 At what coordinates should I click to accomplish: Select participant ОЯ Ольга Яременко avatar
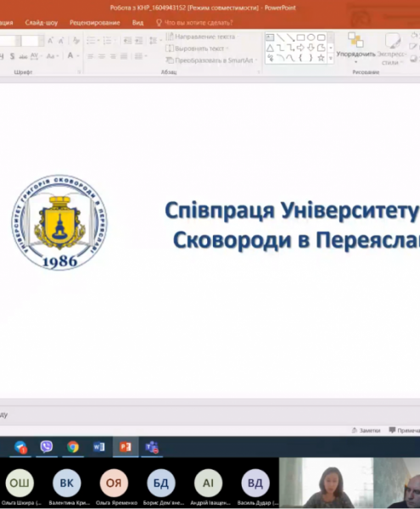pyautogui.click(x=114, y=483)
